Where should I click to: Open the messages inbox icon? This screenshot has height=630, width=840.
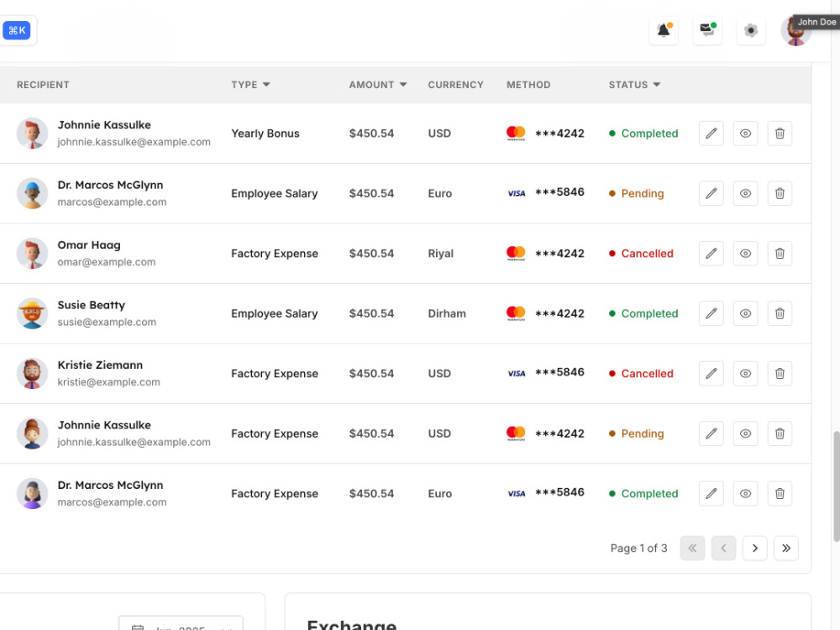point(707,30)
